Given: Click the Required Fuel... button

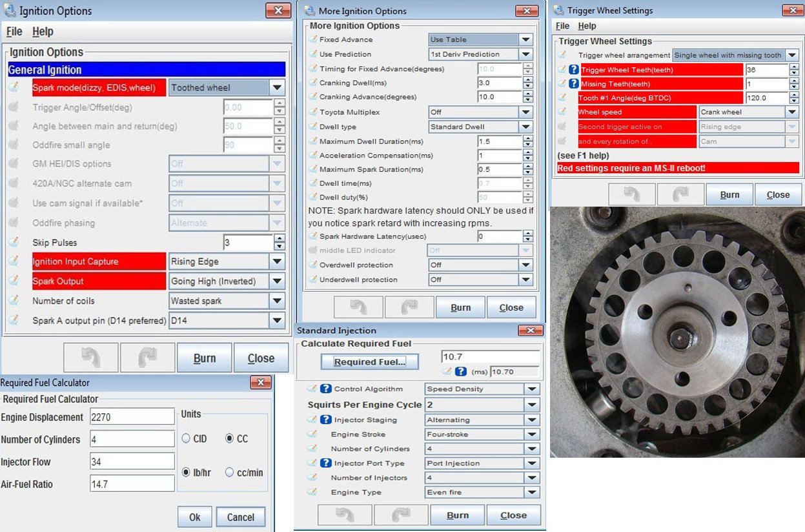Looking at the screenshot, I should (x=369, y=362).
